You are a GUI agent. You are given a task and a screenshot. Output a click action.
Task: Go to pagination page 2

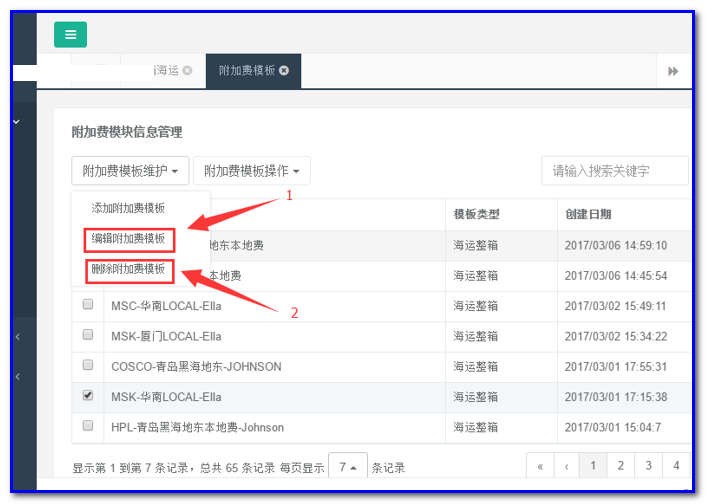tap(620, 466)
